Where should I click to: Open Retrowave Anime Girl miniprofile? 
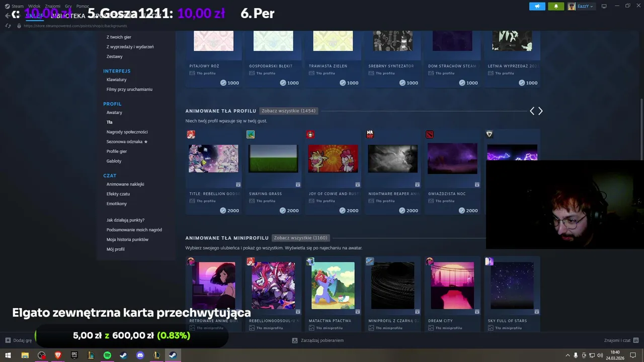tap(213, 286)
